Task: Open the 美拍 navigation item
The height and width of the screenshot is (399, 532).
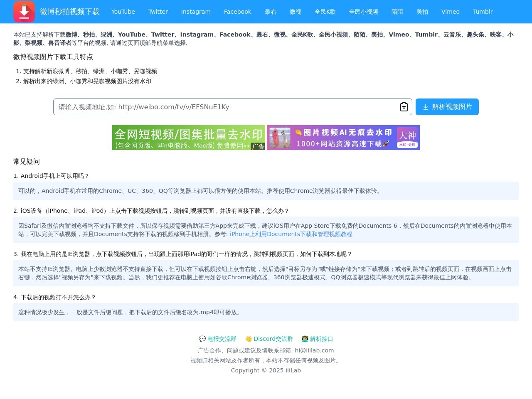Action: coord(422,12)
